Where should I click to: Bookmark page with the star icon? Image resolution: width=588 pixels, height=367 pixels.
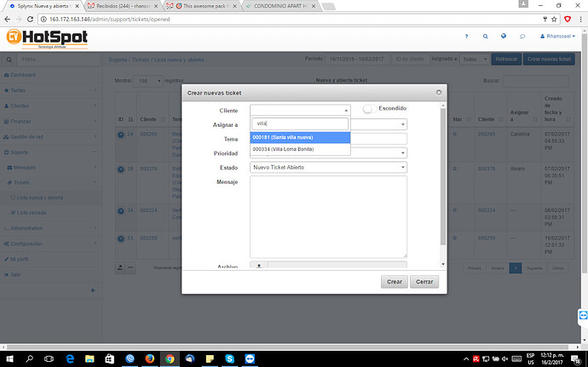click(554, 19)
